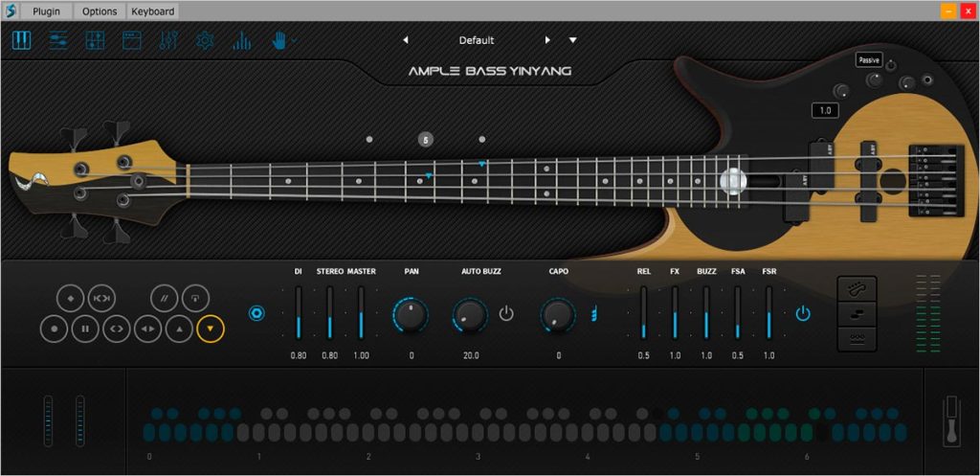Toggle the Passive pickup switch
Image resolution: width=980 pixels, height=476 pixels.
coord(869,60)
